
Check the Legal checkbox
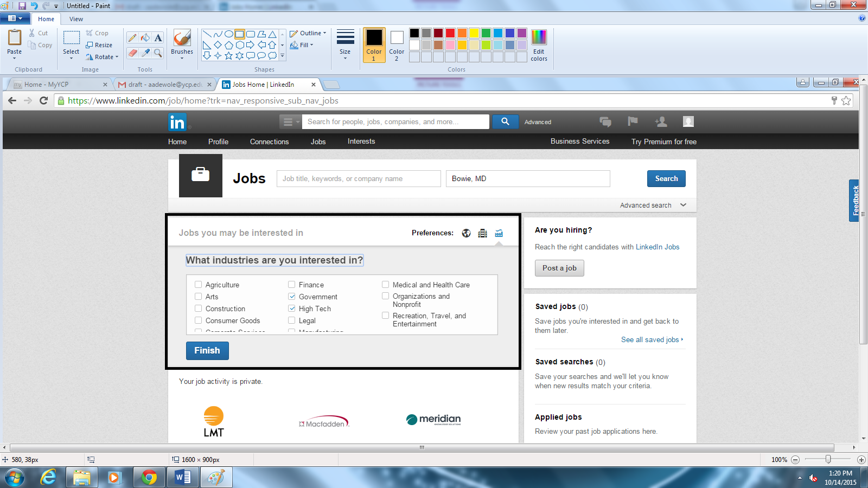coord(291,320)
